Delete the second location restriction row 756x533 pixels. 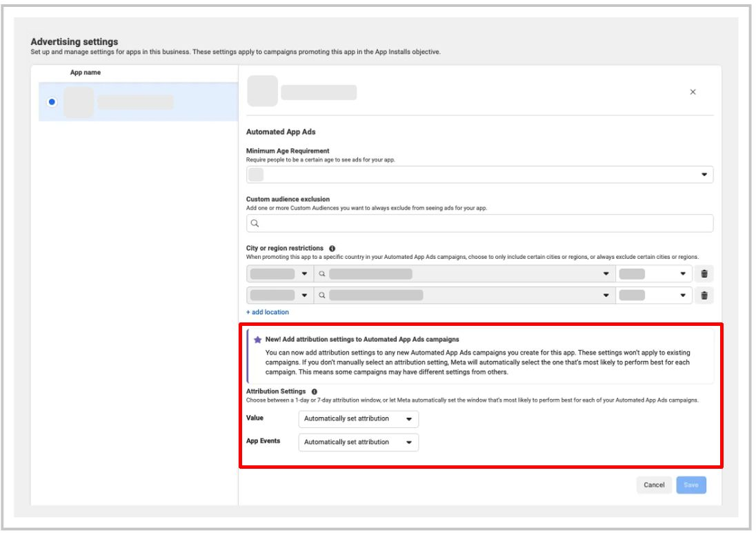click(x=704, y=295)
